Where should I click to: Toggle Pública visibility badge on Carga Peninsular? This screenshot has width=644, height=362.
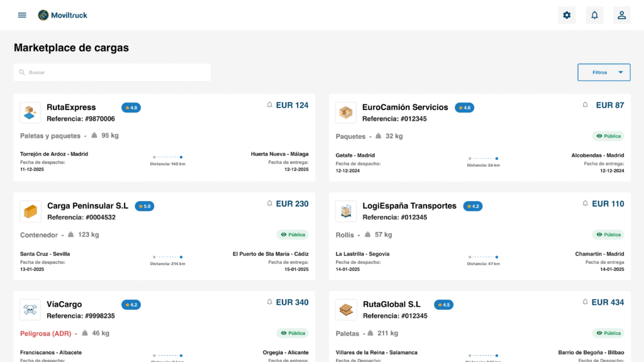coord(292,234)
